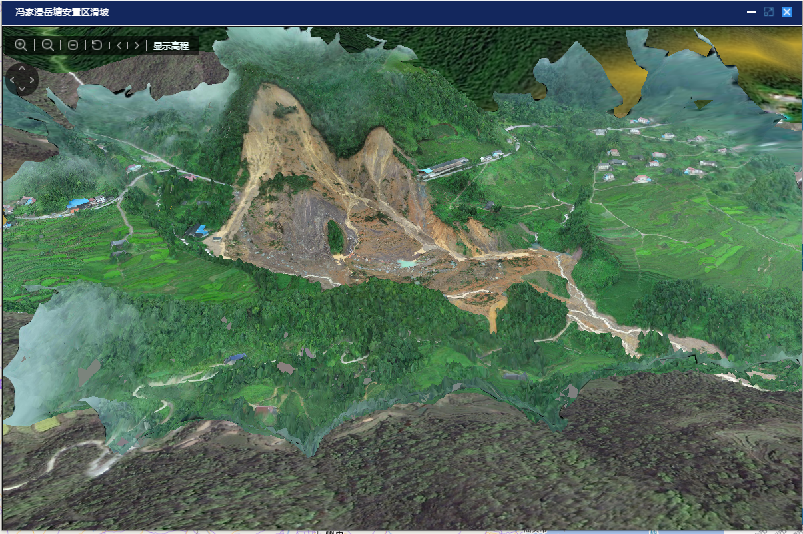Go to previous view with left chevron
Screen dimensions: 803x534
pos(120,46)
